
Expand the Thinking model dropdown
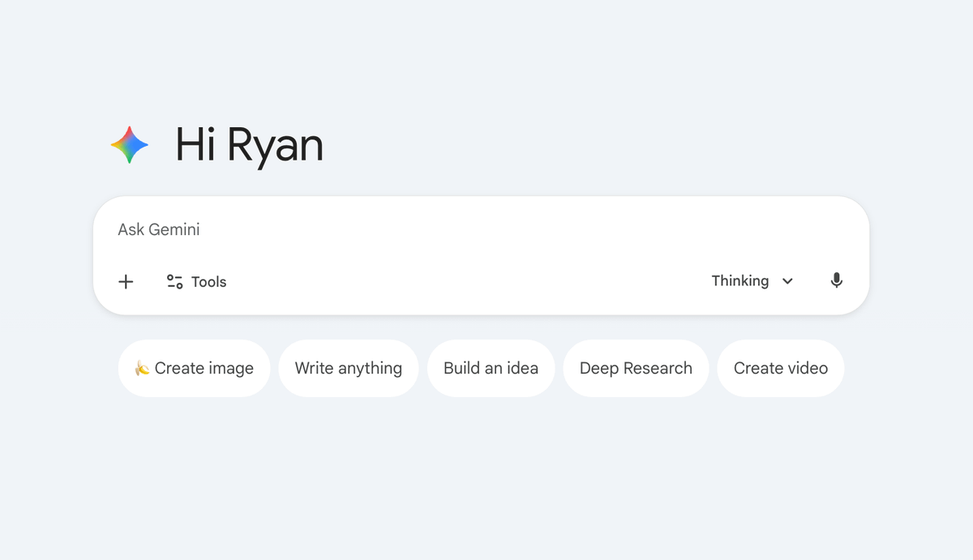point(752,281)
